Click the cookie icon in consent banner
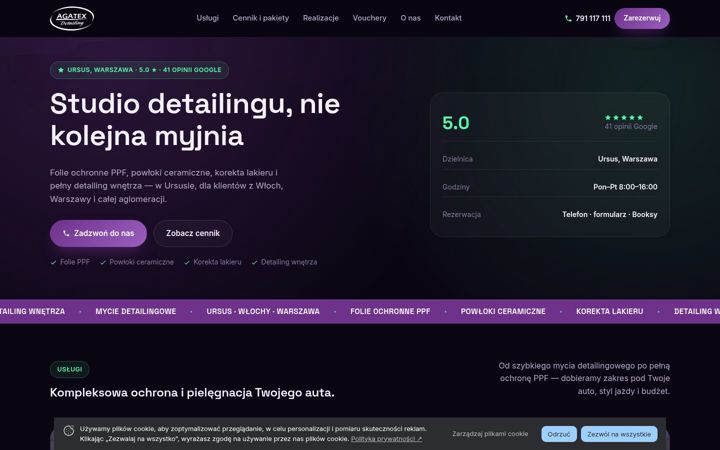The width and height of the screenshot is (720, 450). pos(69,431)
